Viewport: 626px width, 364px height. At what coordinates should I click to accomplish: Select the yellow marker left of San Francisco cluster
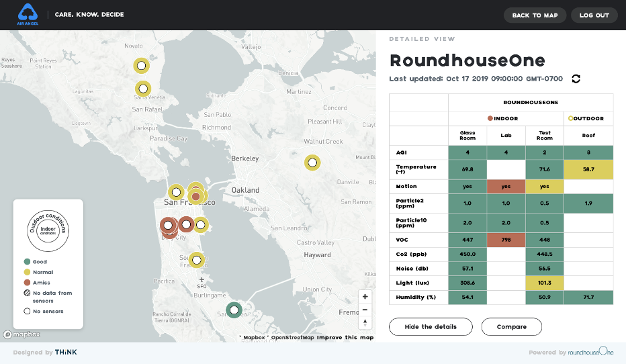[x=176, y=192]
